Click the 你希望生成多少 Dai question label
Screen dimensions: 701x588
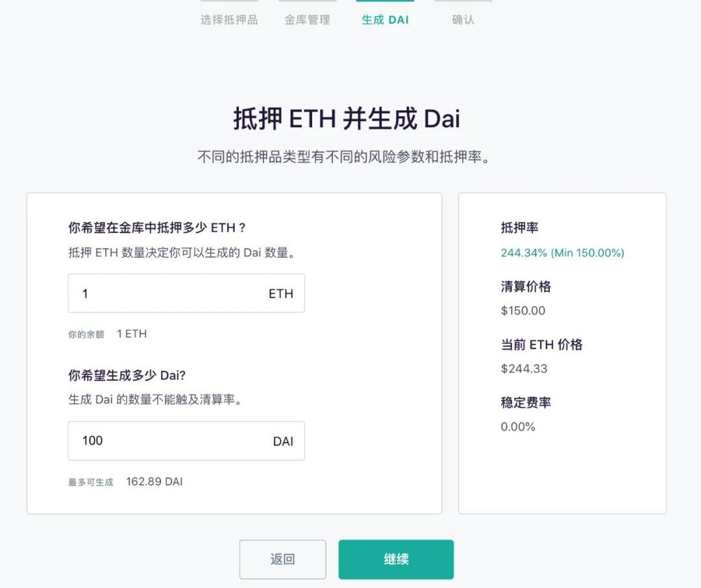click(x=127, y=375)
